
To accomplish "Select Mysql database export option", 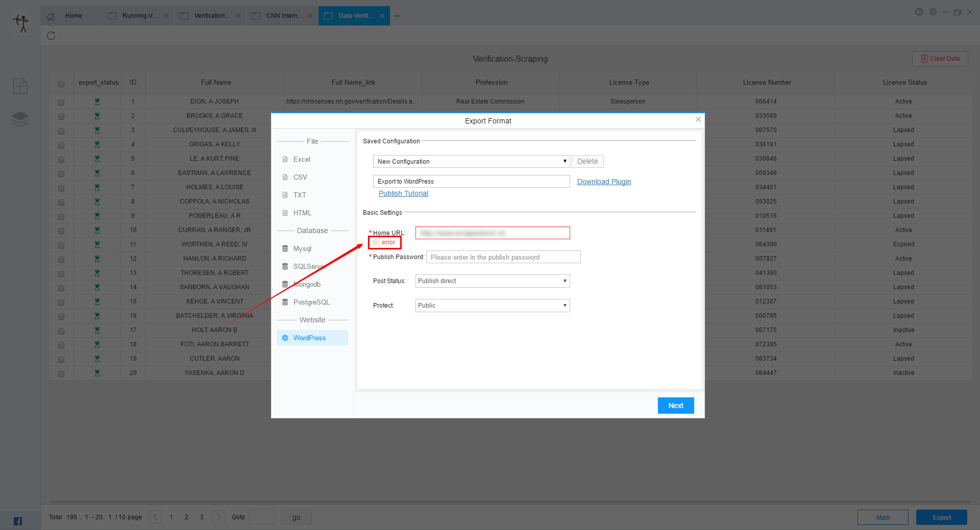I will [x=312, y=248].
